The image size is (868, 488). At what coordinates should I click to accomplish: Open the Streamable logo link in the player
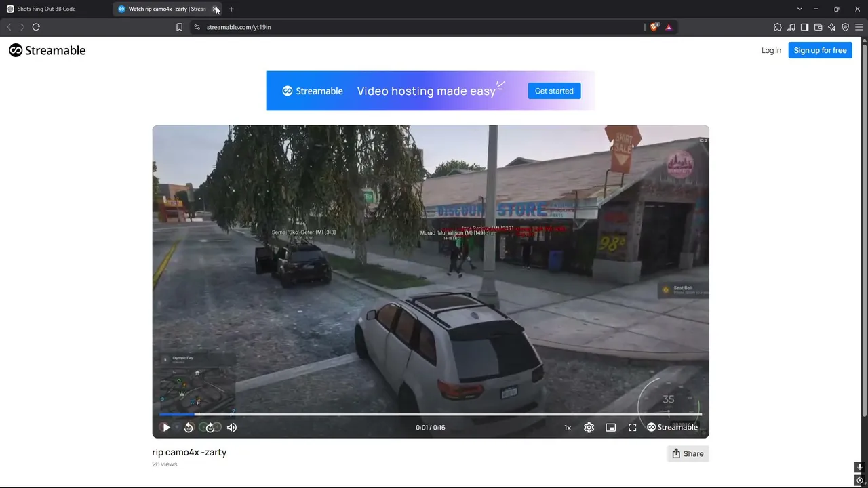(672, 428)
